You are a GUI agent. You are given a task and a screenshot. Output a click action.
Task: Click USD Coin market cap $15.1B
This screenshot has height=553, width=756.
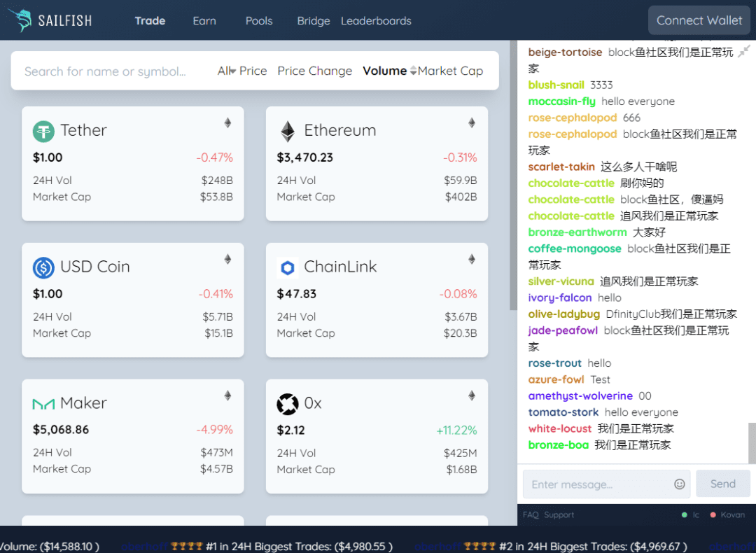(218, 333)
